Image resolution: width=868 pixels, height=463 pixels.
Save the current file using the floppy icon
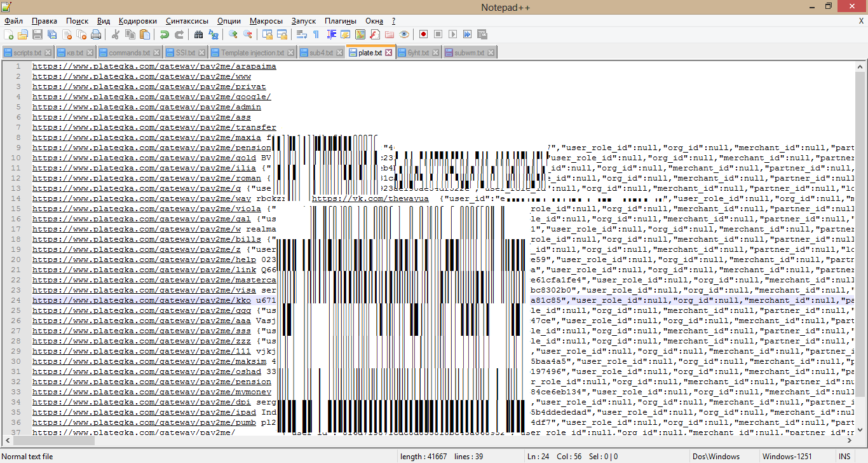(37, 34)
